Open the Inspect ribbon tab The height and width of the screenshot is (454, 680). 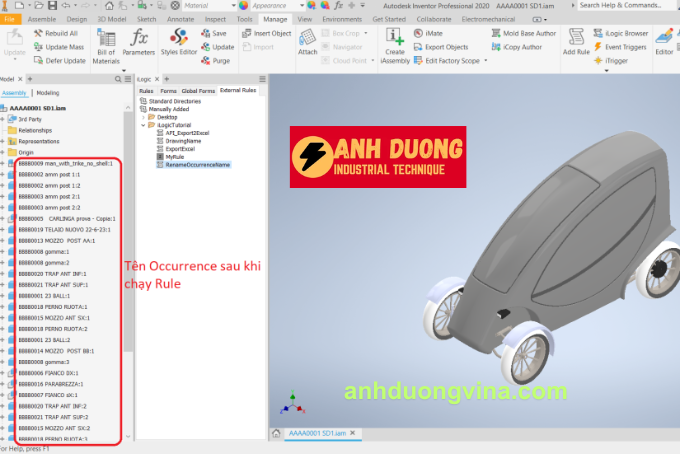(215, 19)
